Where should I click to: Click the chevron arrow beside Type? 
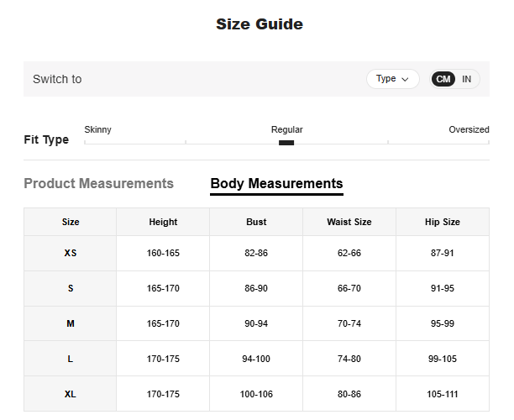click(x=406, y=80)
